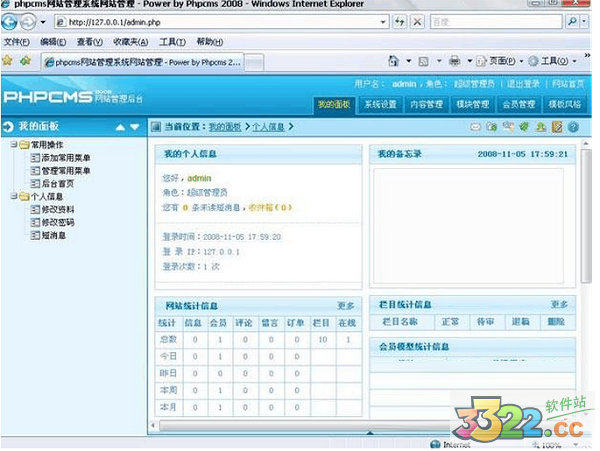This screenshot has height=451, width=600.
Task: Click the empty new tab button
Action: point(254,62)
